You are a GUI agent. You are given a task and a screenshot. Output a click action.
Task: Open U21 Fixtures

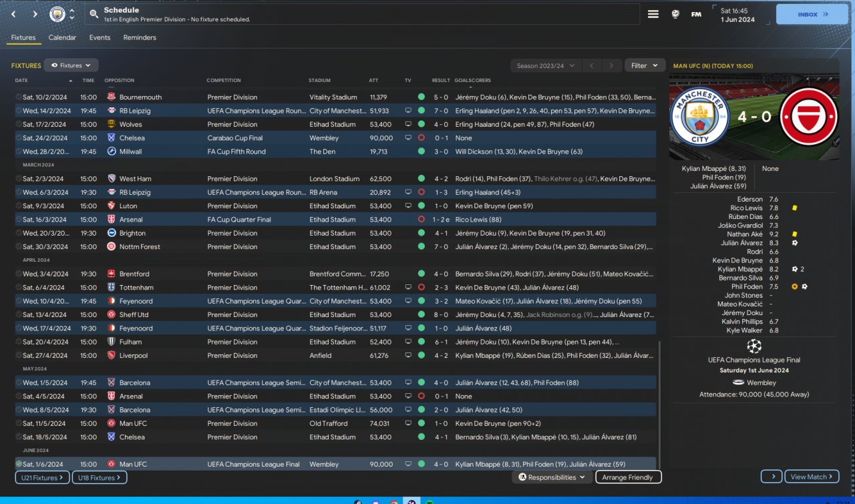[x=41, y=477]
